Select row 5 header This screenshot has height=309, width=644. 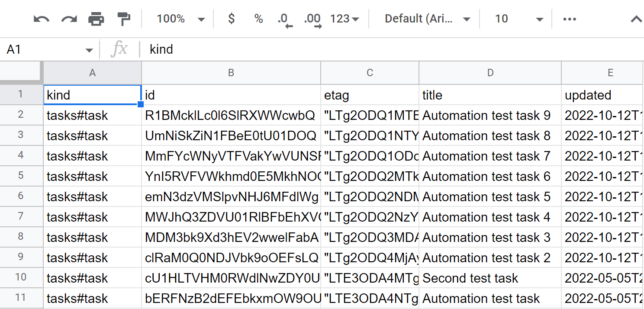point(21,176)
